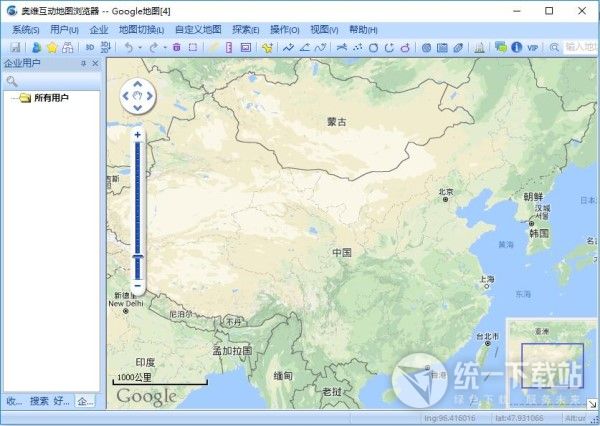Image resolution: width=600 pixels, height=426 pixels.
Task: Open the redo history dropdown arrow
Action: click(x=165, y=48)
